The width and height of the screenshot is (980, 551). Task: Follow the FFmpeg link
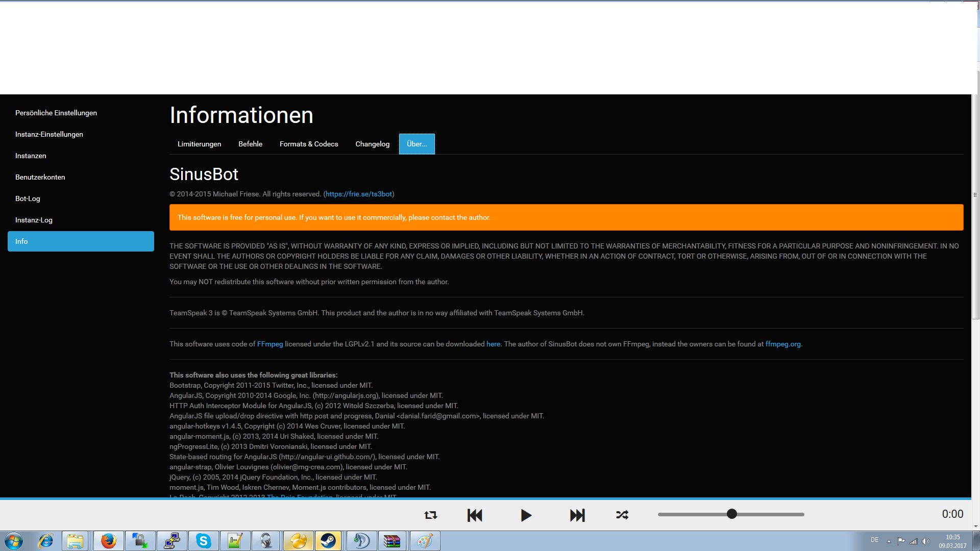pos(270,344)
